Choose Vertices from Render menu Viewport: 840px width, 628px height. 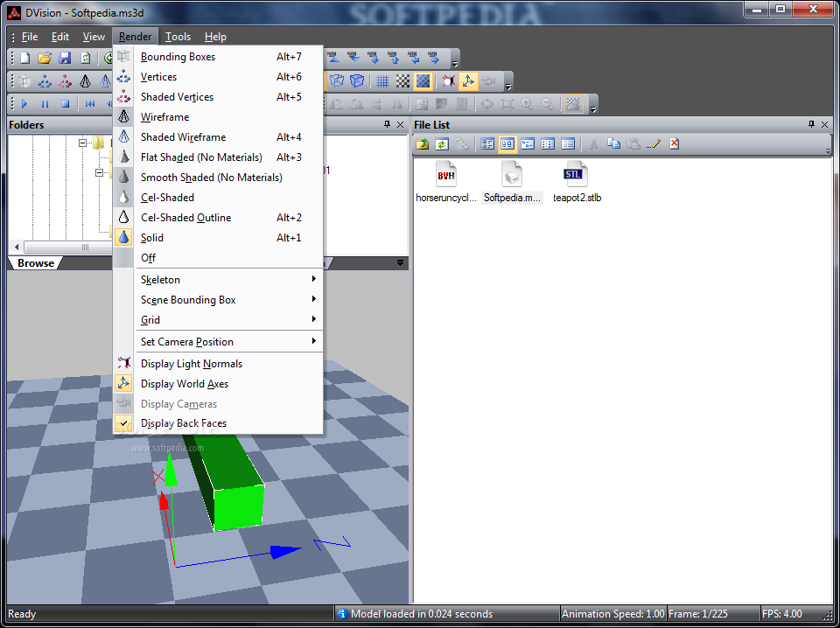pyautogui.click(x=218, y=77)
